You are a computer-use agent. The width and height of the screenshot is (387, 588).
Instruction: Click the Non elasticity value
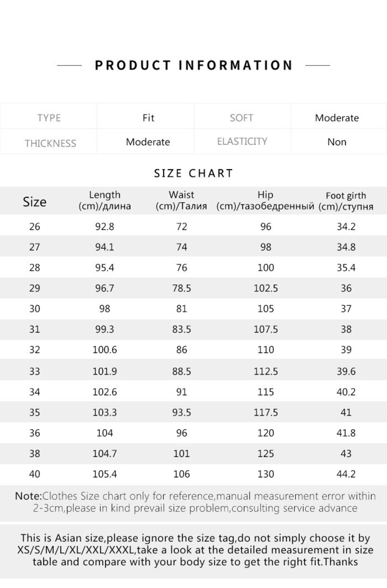[x=337, y=142]
